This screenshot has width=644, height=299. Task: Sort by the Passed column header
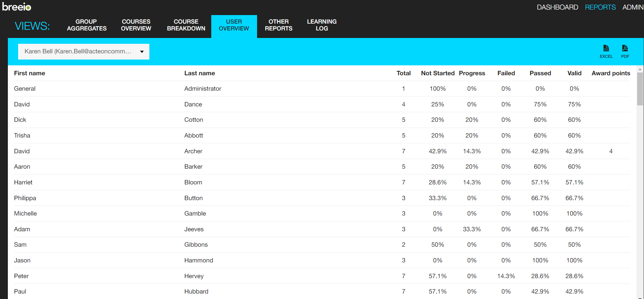click(x=540, y=73)
